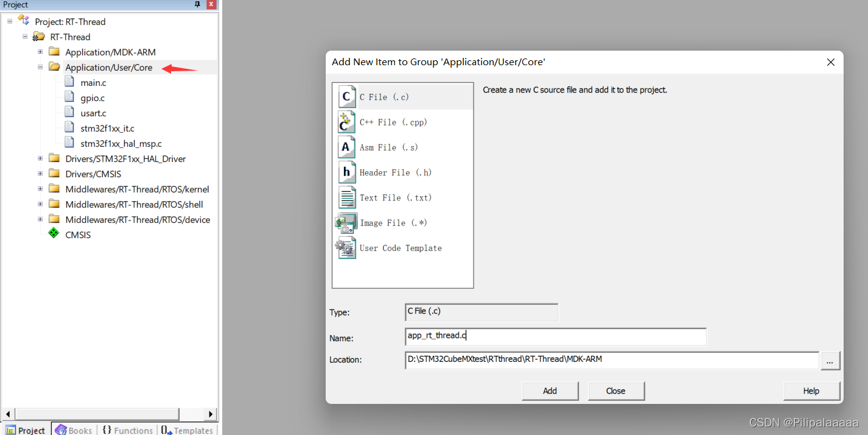Viewport: 868px width, 435px height.
Task: Select the stm32f1xx_hal_msp.c file label
Action: pyautogui.click(x=121, y=143)
